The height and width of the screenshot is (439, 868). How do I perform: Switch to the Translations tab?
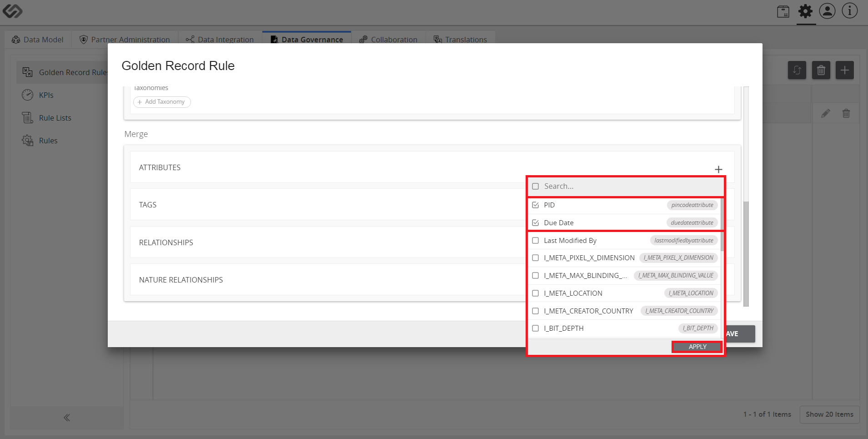pyautogui.click(x=460, y=40)
